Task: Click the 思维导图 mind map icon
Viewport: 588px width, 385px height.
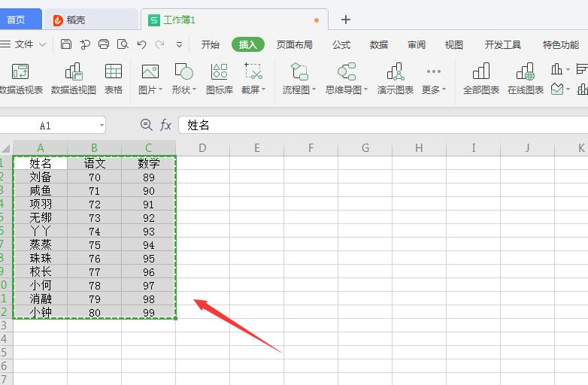Action: coord(347,71)
